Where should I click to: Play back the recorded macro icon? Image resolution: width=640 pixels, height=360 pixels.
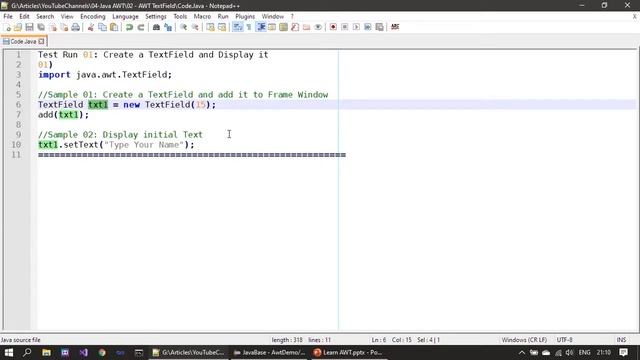click(x=356, y=27)
